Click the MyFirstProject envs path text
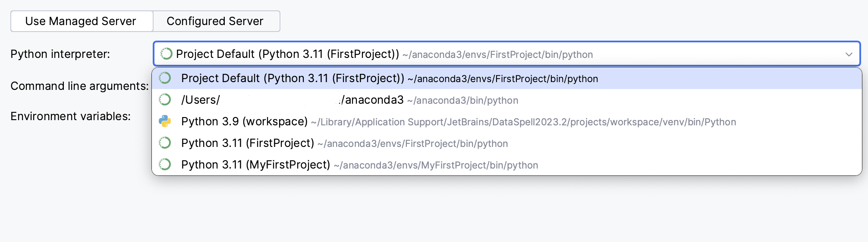Image resolution: width=868 pixels, height=242 pixels. pos(436,166)
